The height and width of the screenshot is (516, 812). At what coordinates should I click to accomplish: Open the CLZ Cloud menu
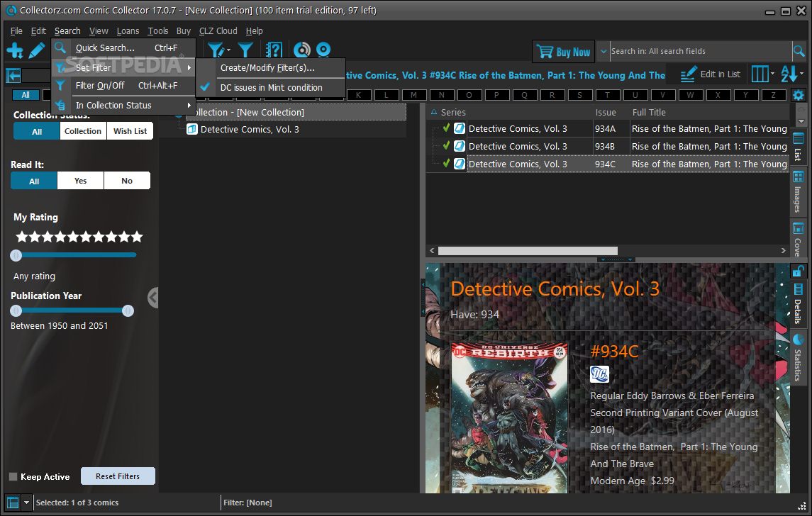click(x=218, y=31)
